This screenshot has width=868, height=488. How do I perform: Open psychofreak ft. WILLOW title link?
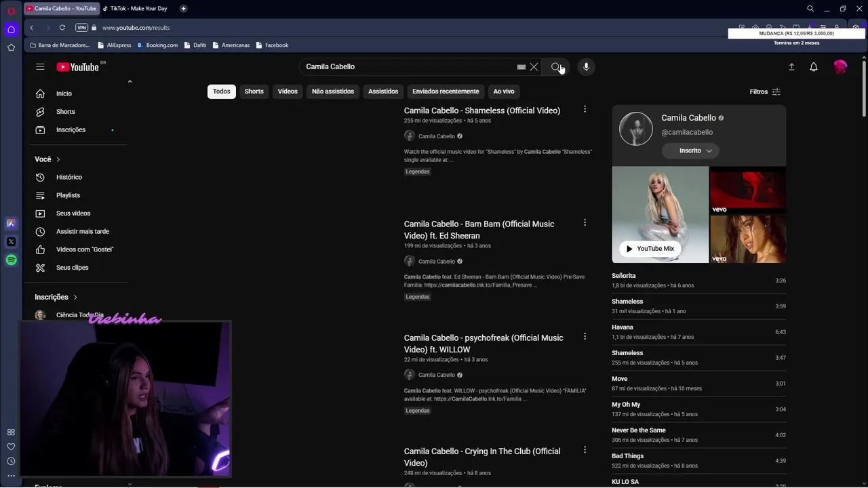tap(484, 344)
